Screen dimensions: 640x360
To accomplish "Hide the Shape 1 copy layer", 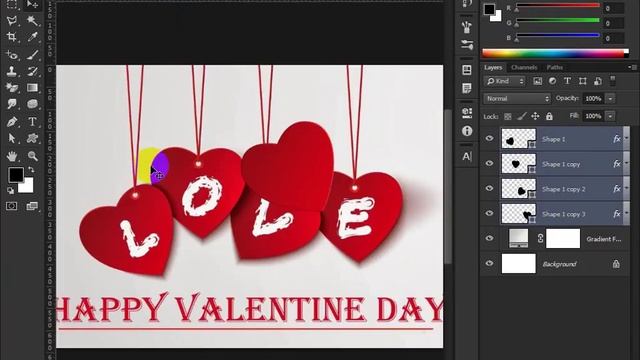I will 489,164.
